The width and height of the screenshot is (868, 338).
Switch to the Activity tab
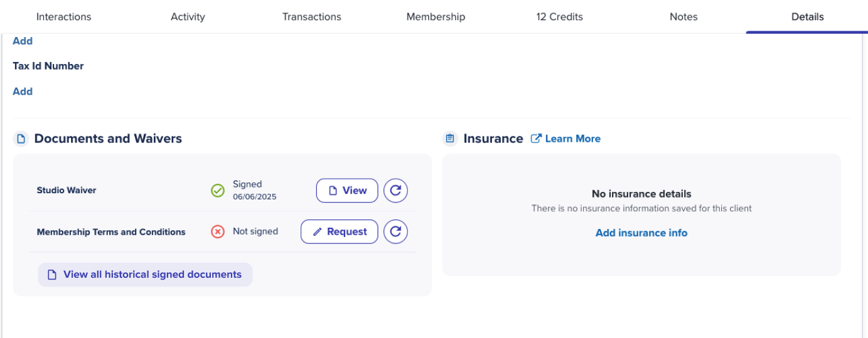188,17
